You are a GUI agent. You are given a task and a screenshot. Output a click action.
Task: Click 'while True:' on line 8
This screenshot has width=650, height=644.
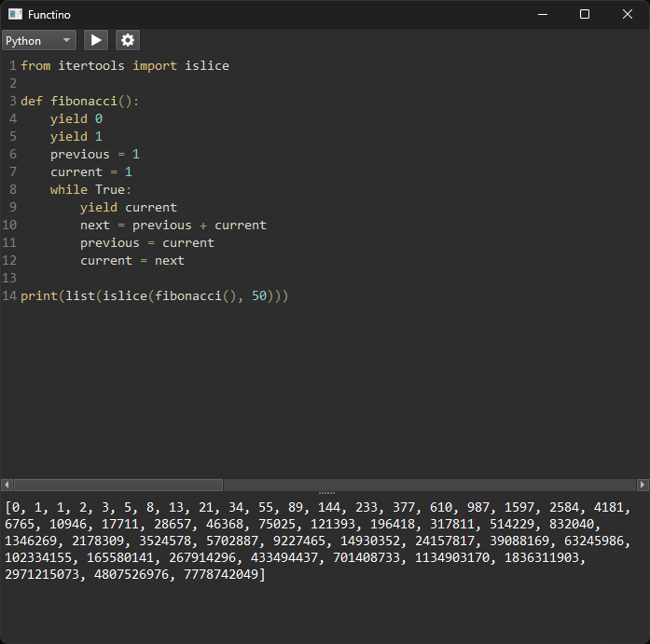pyautogui.click(x=90, y=190)
